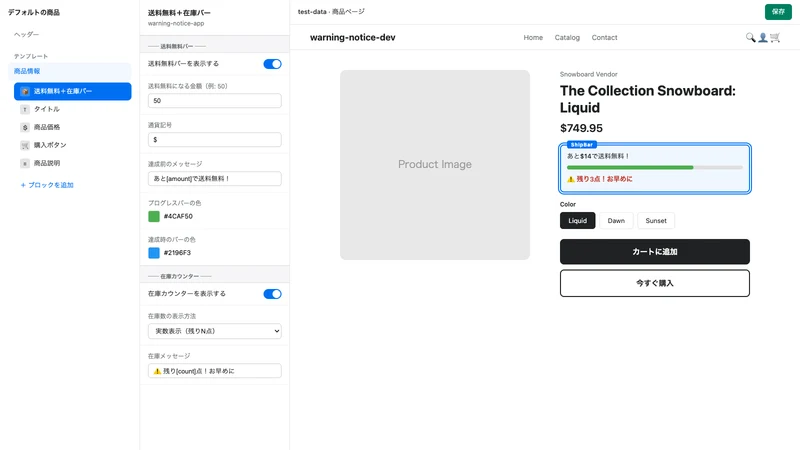Screen dimensions: 800x450
Task: Click the warning icon in stock notice preview
Action: (571, 179)
